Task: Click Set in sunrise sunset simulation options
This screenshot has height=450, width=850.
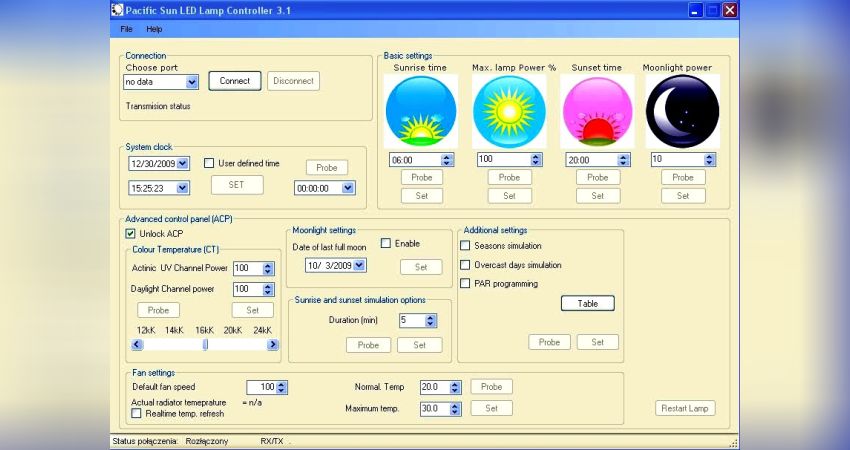Action: point(420,345)
